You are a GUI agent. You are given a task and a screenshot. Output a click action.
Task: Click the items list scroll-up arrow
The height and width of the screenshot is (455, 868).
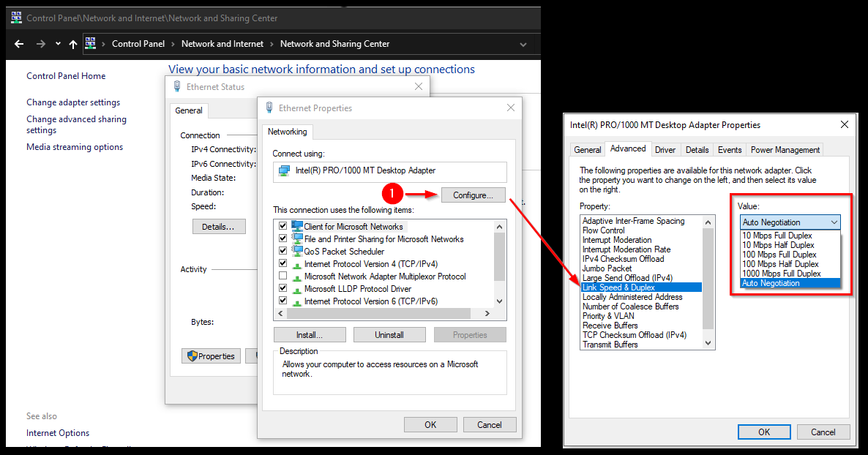pos(499,226)
